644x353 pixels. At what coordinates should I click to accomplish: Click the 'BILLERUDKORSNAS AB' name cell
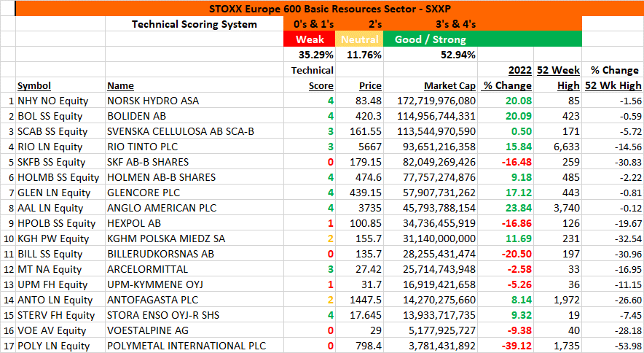point(195,254)
